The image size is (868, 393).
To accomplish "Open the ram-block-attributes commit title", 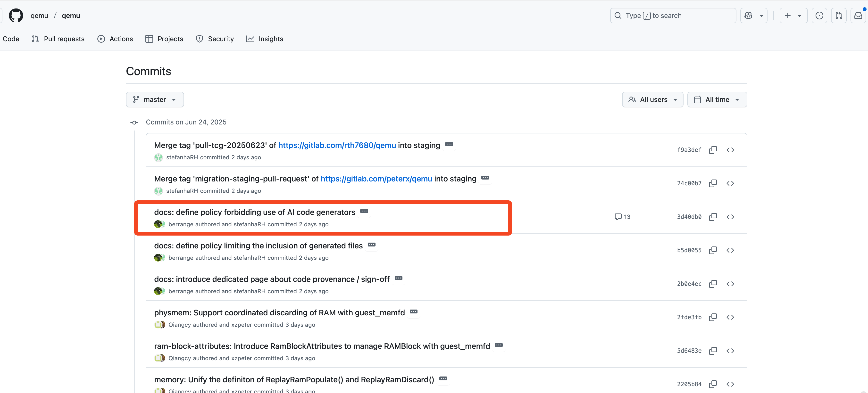I will (322, 346).
